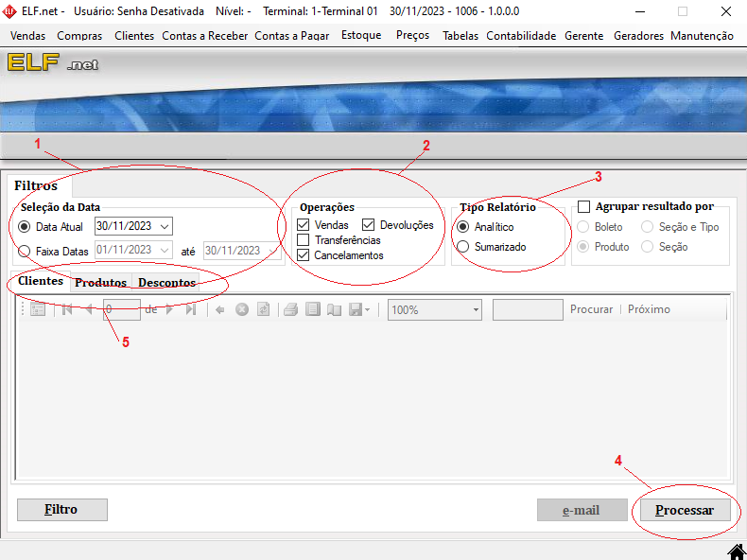Click the e-mail button
This screenshot has height=560, width=747.
click(x=582, y=510)
